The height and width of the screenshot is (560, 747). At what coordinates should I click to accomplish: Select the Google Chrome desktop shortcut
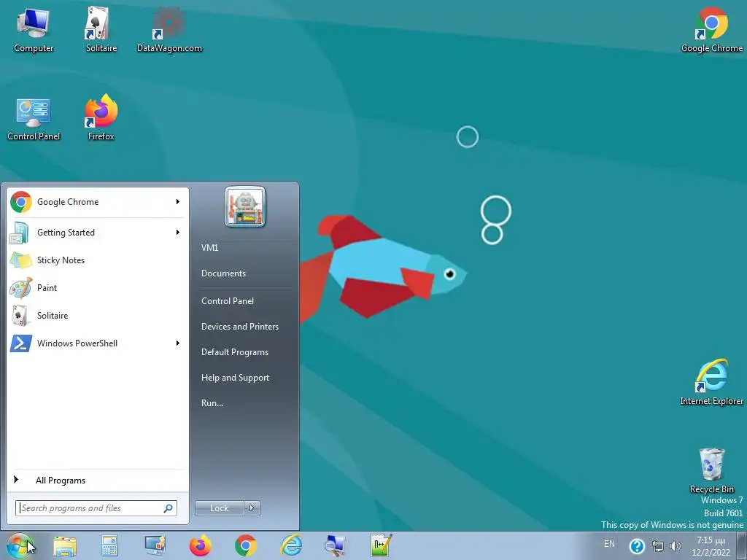pos(711,29)
